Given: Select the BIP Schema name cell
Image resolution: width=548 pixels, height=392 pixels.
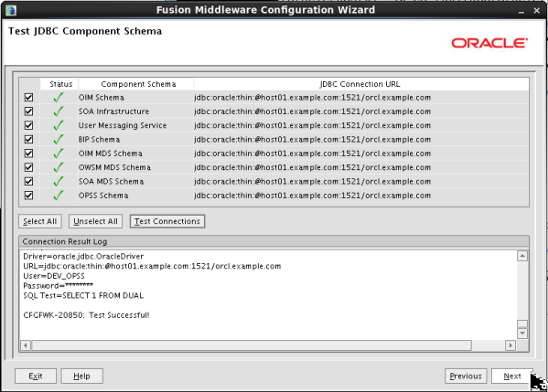Looking at the screenshot, I should [x=135, y=139].
